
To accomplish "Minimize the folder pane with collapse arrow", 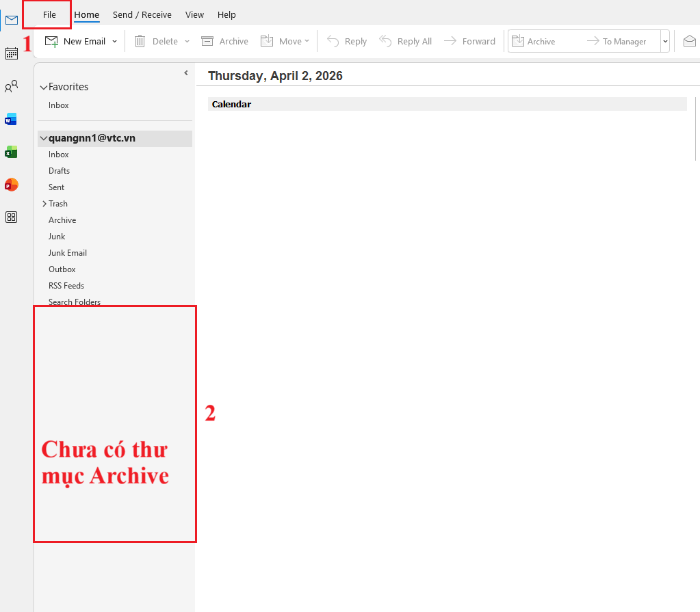I will 186,73.
